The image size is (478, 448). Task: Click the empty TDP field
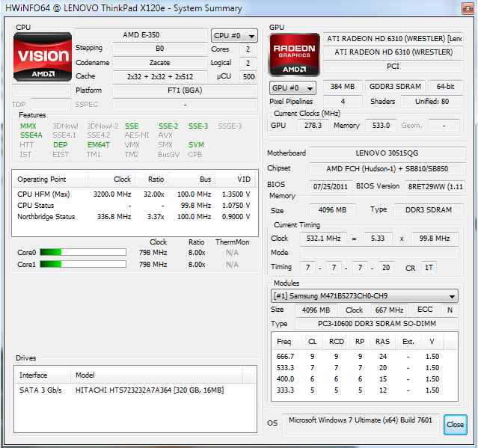(x=51, y=104)
